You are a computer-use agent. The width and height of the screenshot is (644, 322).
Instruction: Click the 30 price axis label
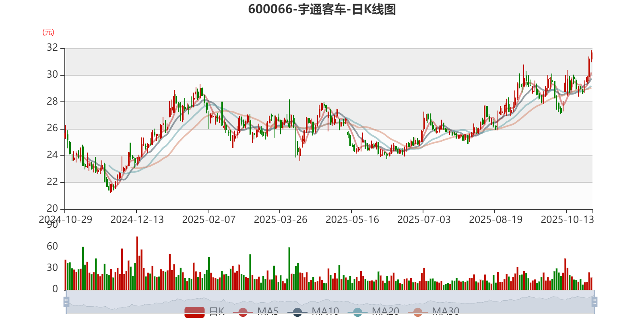[x=52, y=74]
